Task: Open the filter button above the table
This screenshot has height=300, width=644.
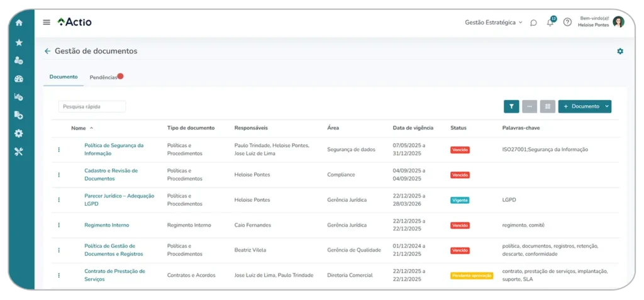Action: (x=511, y=107)
